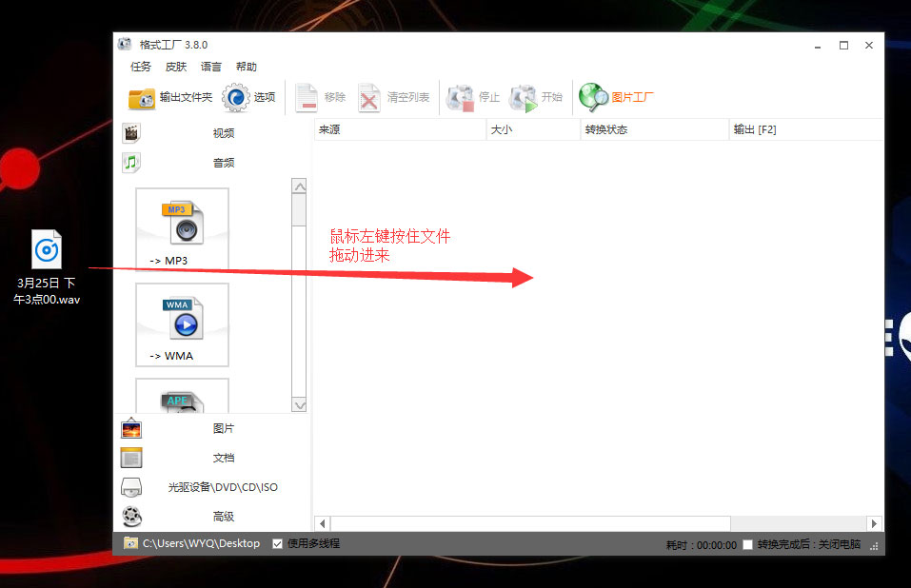This screenshot has width=911, height=588.
Task: Close the 格式工厂 window
Action: coord(869,46)
